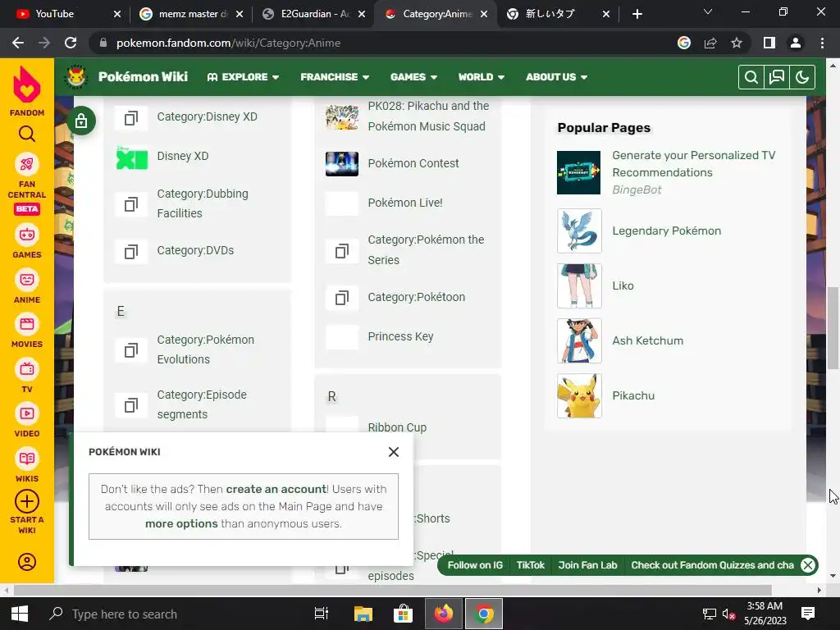Expand the Games dropdown in wiki header

[x=413, y=77]
